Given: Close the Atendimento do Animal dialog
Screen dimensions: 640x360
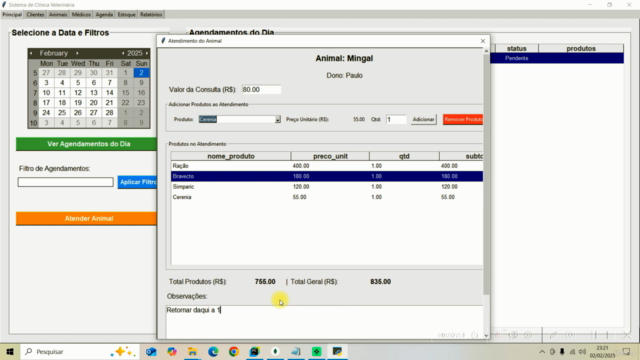Looking at the screenshot, I should pyautogui.click(x=483, y=41).
